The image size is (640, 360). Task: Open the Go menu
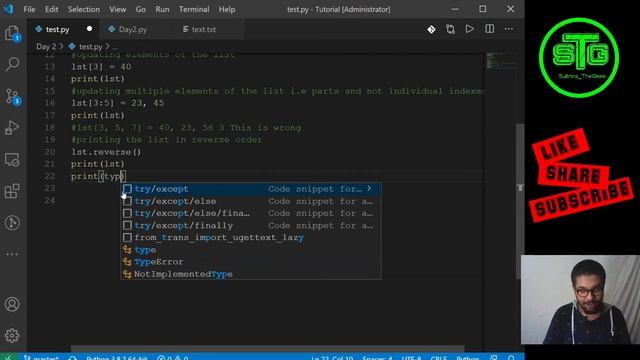point(140,9)
